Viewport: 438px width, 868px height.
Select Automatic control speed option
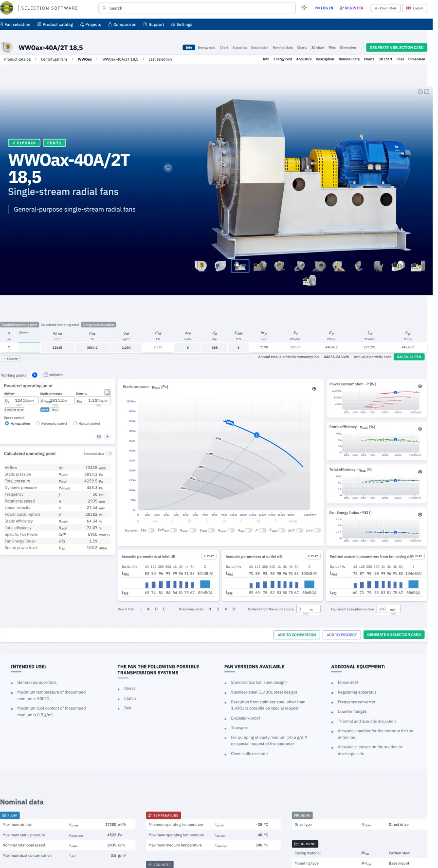tap(38, 423)
